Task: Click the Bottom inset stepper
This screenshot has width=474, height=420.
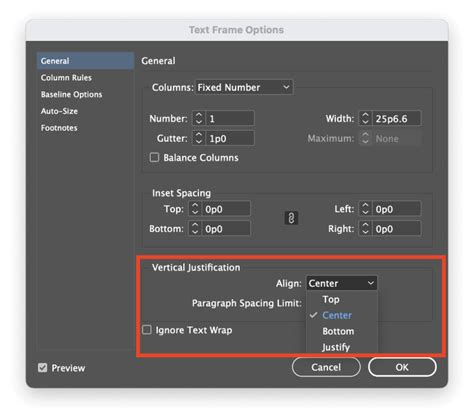Action: [x=195, y=229]
